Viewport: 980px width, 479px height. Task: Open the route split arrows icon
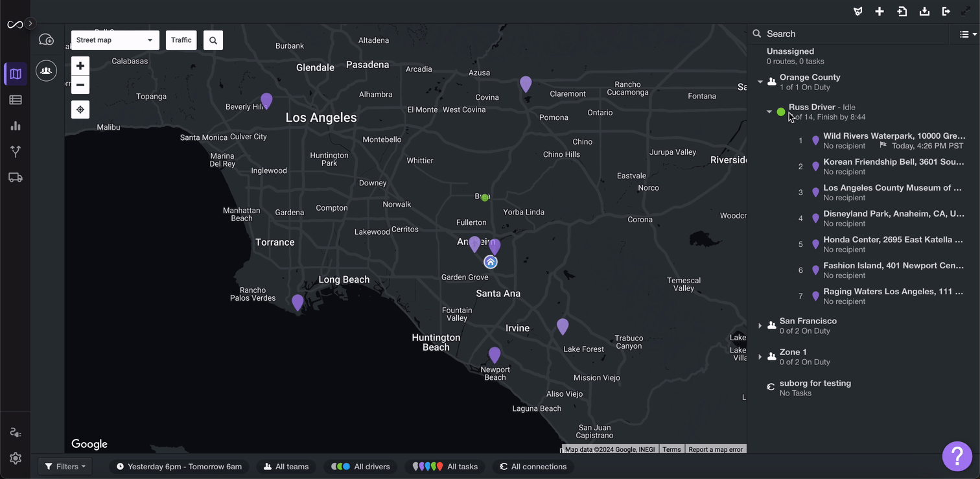tap(16, 152)
